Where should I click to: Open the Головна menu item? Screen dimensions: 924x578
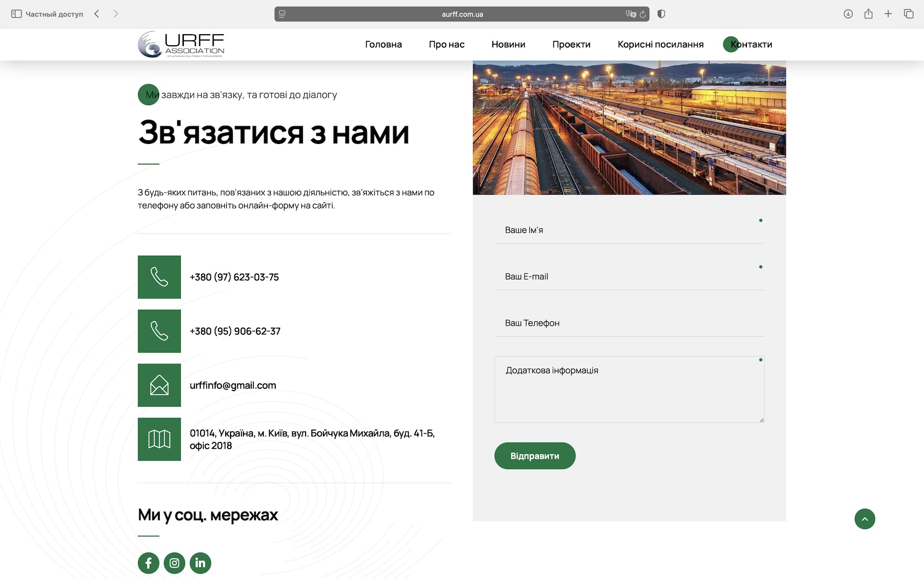tap(383, 44)
